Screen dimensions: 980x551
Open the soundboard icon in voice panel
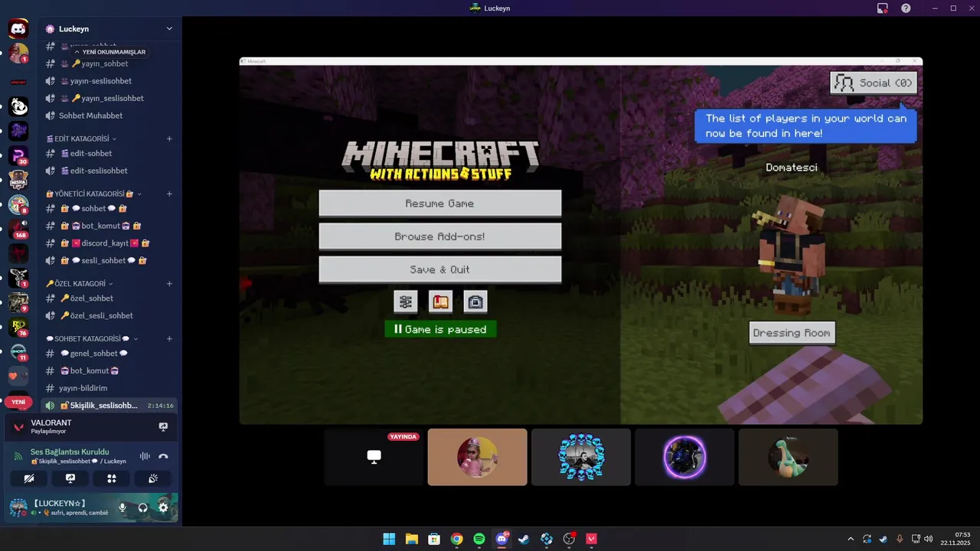[152, 478]
